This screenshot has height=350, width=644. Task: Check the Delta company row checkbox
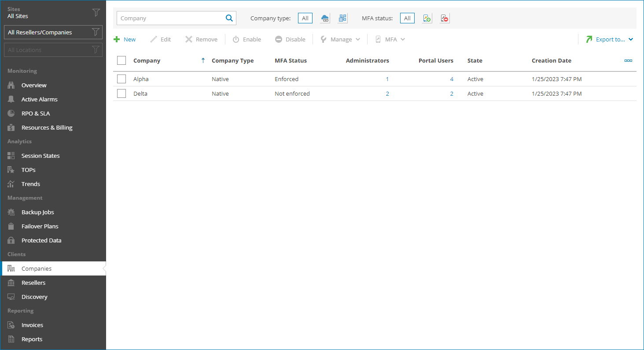[x=121, y=93]
